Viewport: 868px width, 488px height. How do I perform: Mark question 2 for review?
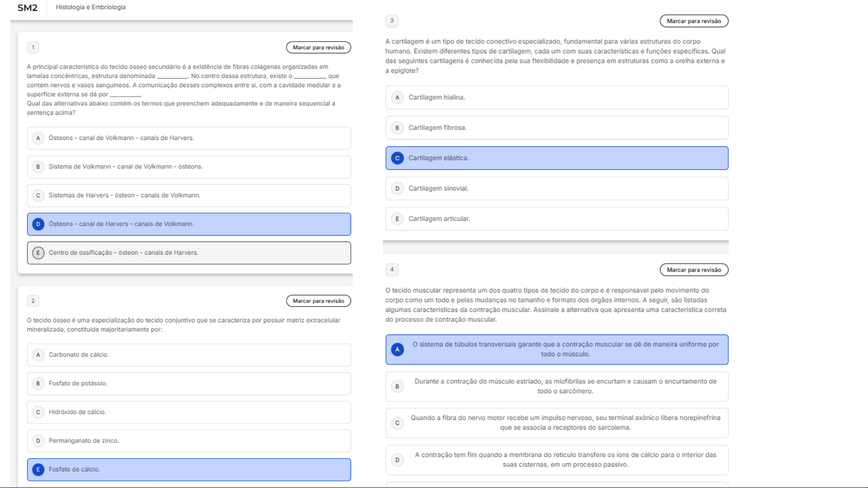(x=318, y=301)
